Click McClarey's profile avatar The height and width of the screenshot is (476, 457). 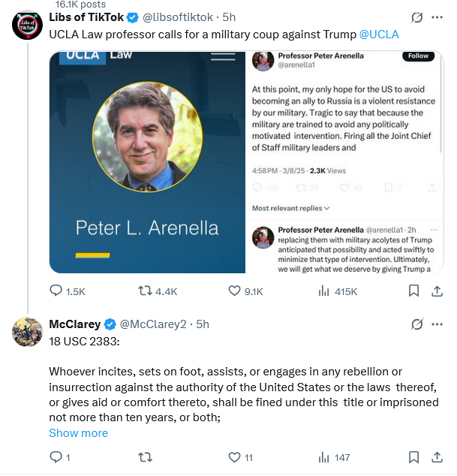26,331
